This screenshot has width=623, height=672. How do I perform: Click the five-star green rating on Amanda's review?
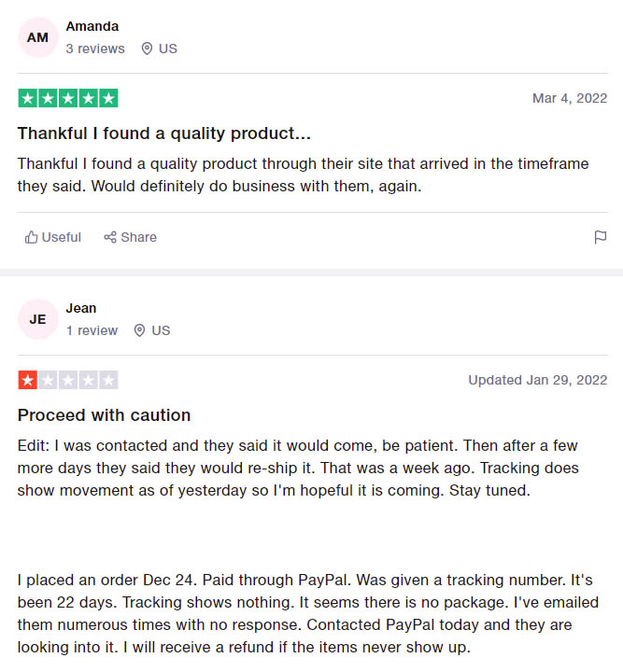pyautogui.click(x=68, y=98)
